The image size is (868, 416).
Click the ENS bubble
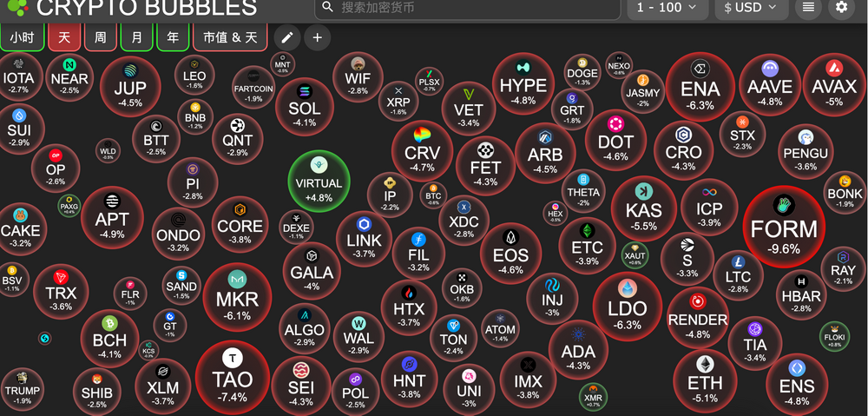(x=797, y=384)
